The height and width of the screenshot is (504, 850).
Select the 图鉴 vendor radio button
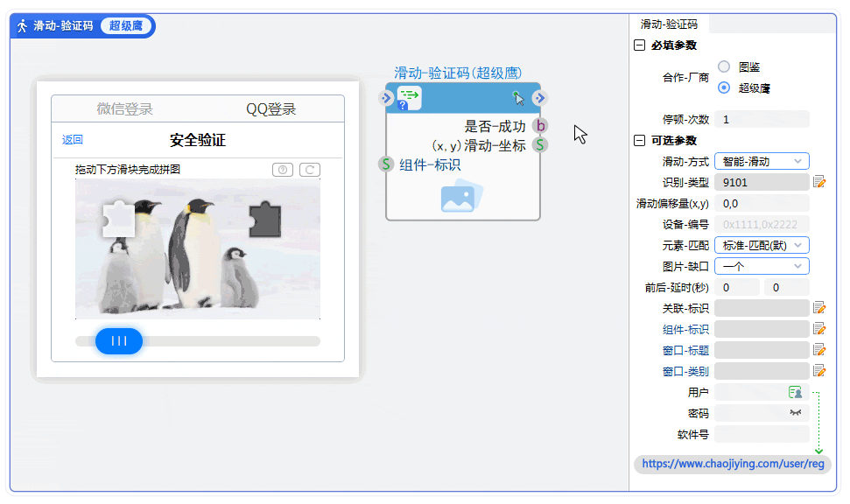[724, 66]
